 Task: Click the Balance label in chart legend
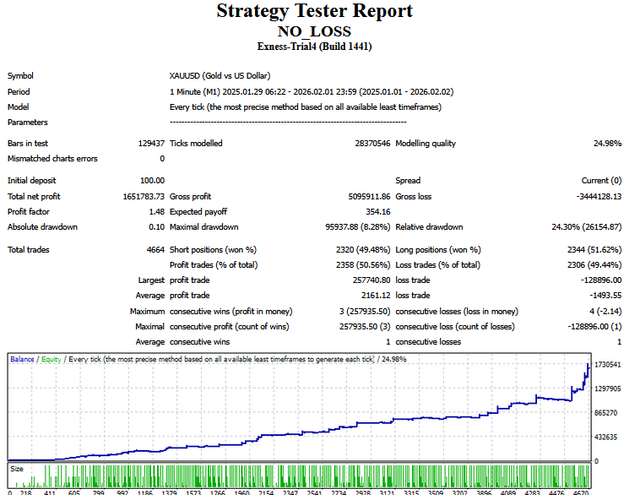coord(24,358)
